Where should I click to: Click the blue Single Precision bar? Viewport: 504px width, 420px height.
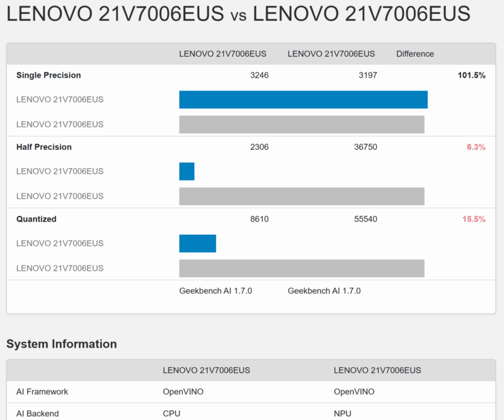(304, 99)
